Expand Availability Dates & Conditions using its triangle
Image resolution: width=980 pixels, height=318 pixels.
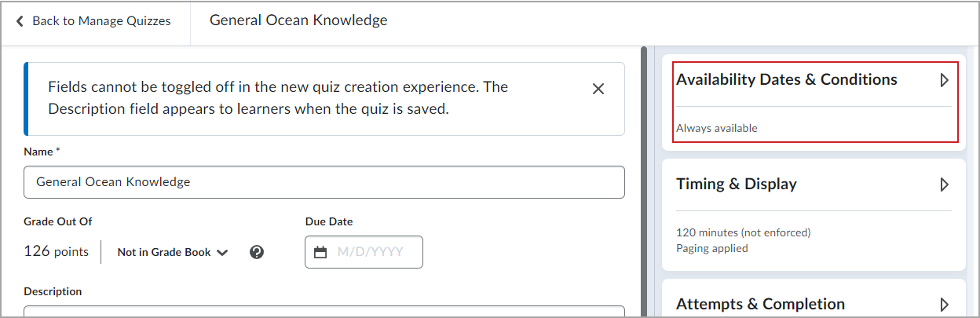945,80
